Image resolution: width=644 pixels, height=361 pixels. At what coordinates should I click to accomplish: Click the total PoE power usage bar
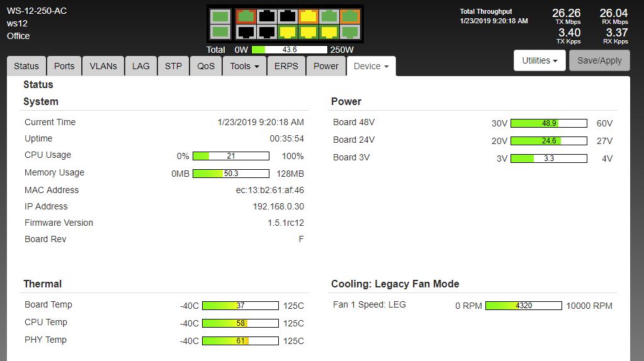click(290, 50)
